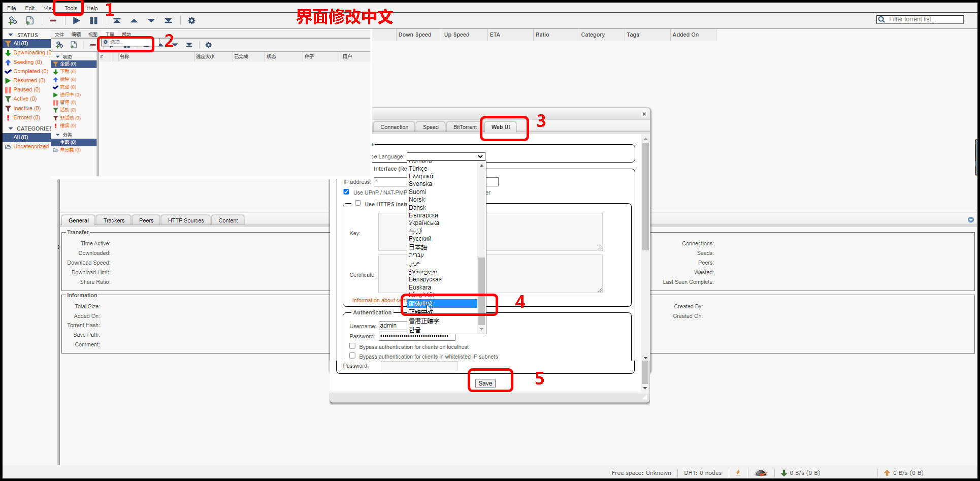Toggle alternative speed limits speedometer icon
Viewport: 980px width, 481px height.
[x=761, y=473]
